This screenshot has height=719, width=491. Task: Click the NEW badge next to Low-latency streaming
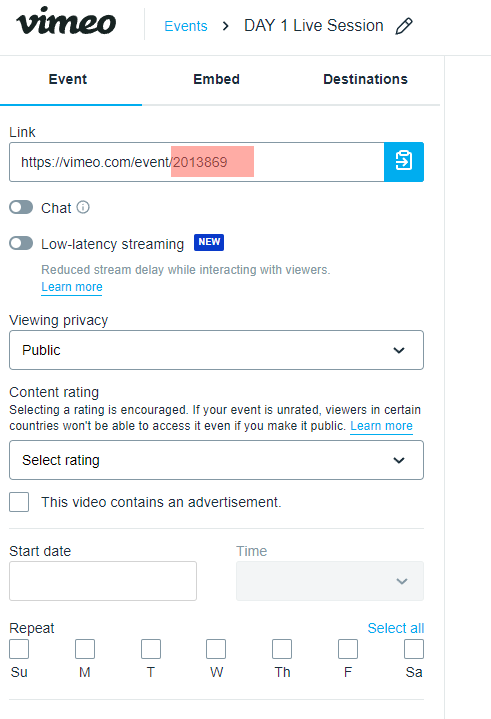tap(209, 242)
